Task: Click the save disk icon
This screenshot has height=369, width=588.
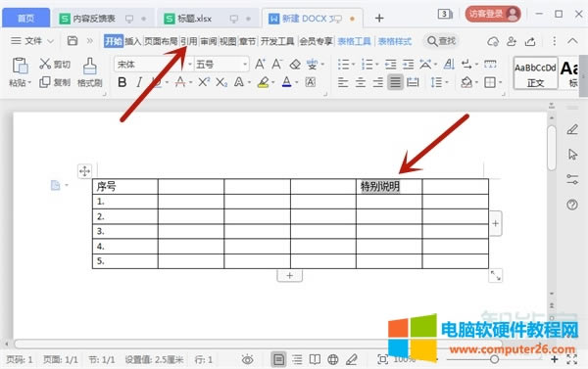Action: click(x=72, y=40)
